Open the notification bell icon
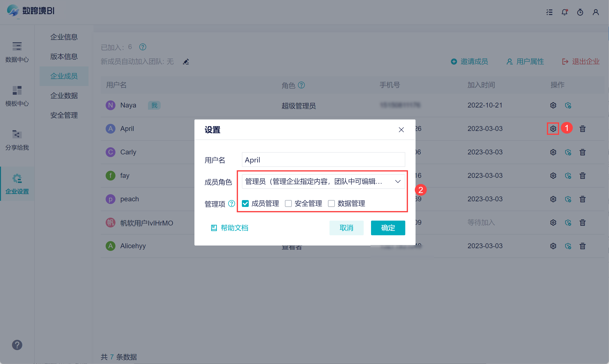The height and width of the screenshot is (364, 609). tap(564, 12)
